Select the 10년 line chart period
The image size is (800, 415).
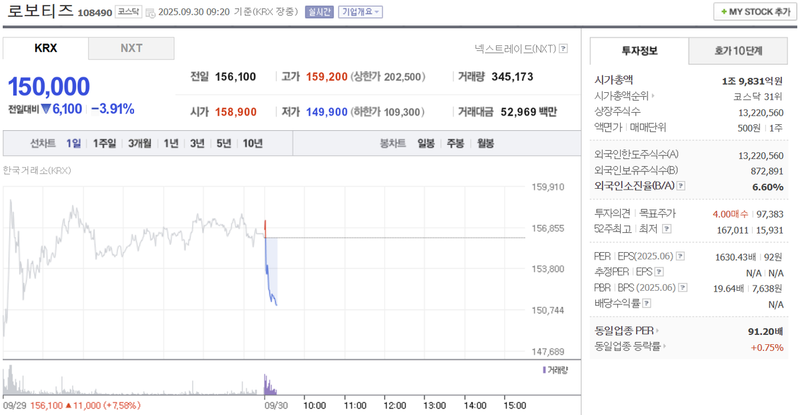tap(252, 143)
